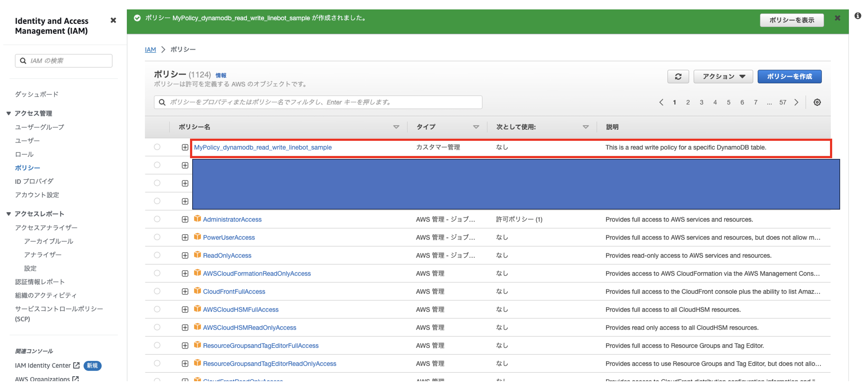Go to page 5 of policies
This screenshot has height=383, width=868.
point(728,102)
